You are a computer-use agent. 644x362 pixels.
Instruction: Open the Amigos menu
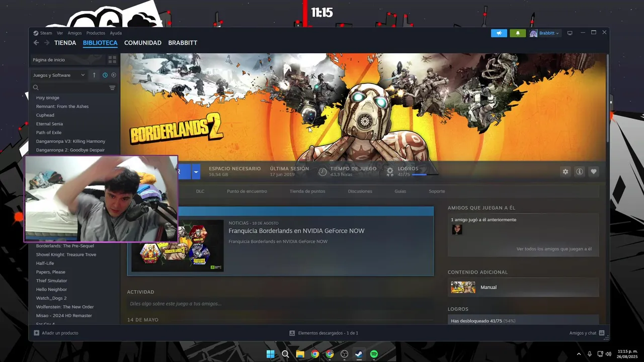pos(74,33)
